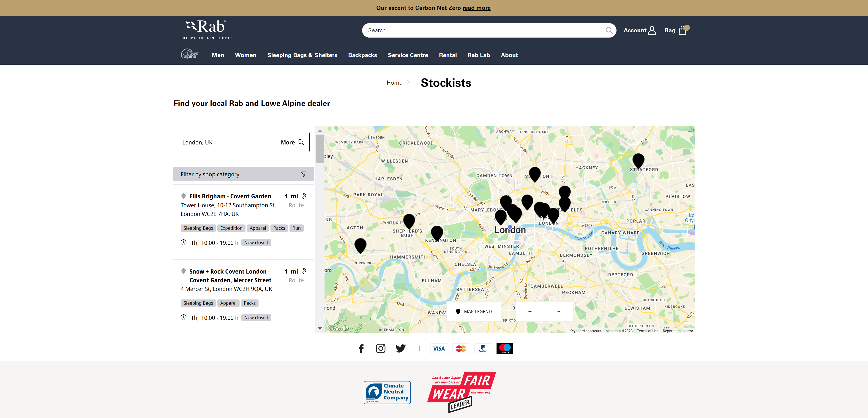Open the MAP LEGEND panel

473,311
